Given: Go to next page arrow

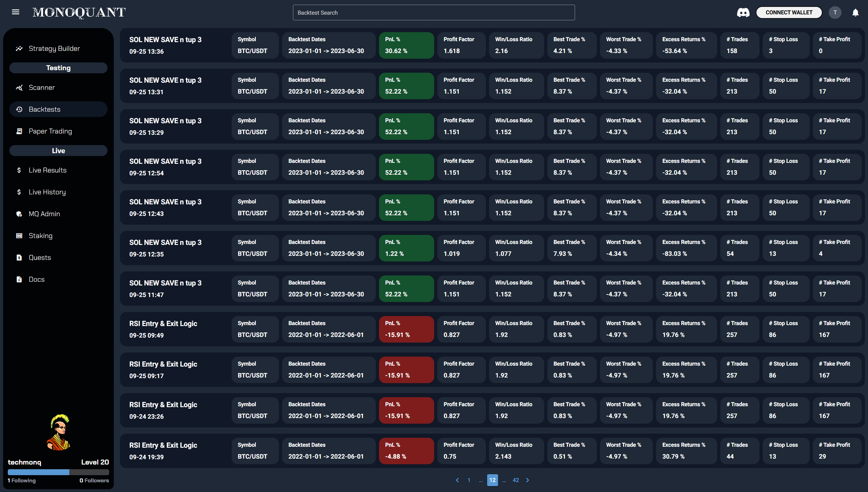Looking at the screenshot, I should (527, 480).
